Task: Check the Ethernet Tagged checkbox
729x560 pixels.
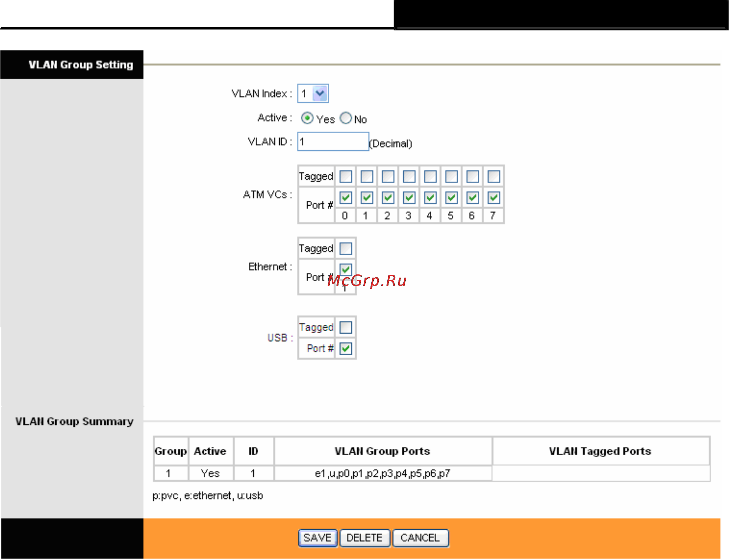Action: coord(346,248)
